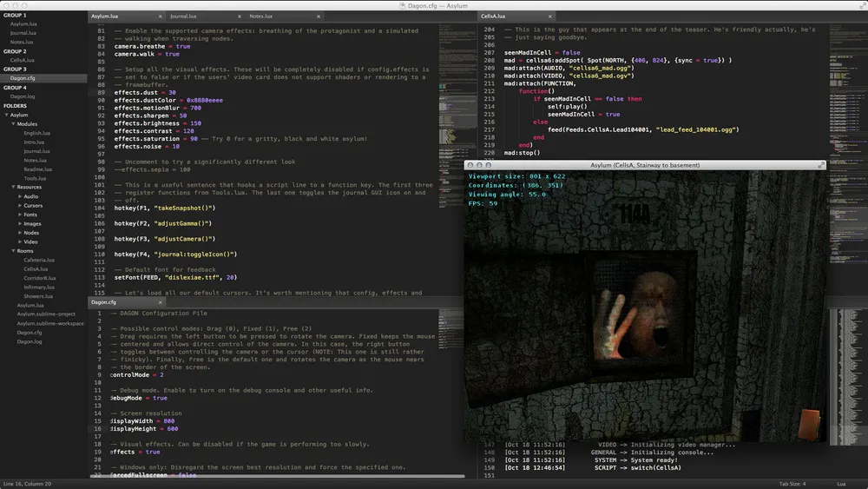Open Cafeteria.lua from the Rooms folder
Viewport: 868px width, 489px height.
(x=40, y=260)
